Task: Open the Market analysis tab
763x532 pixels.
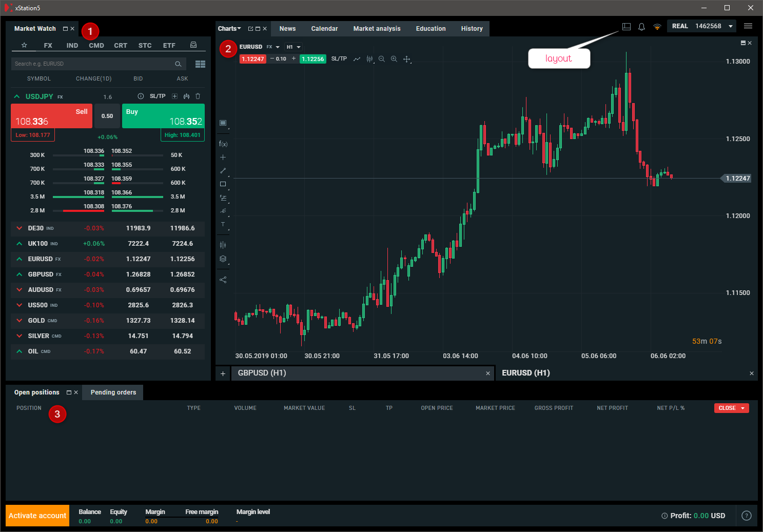Action: click(377, 29)
